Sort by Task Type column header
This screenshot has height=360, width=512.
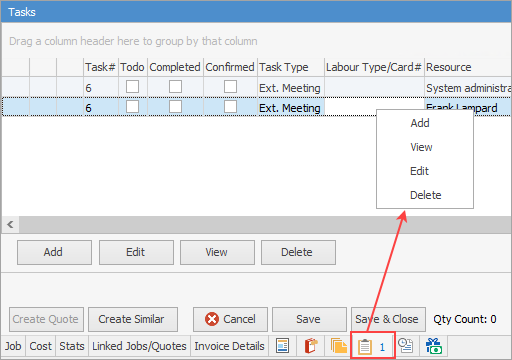point(291,67)
